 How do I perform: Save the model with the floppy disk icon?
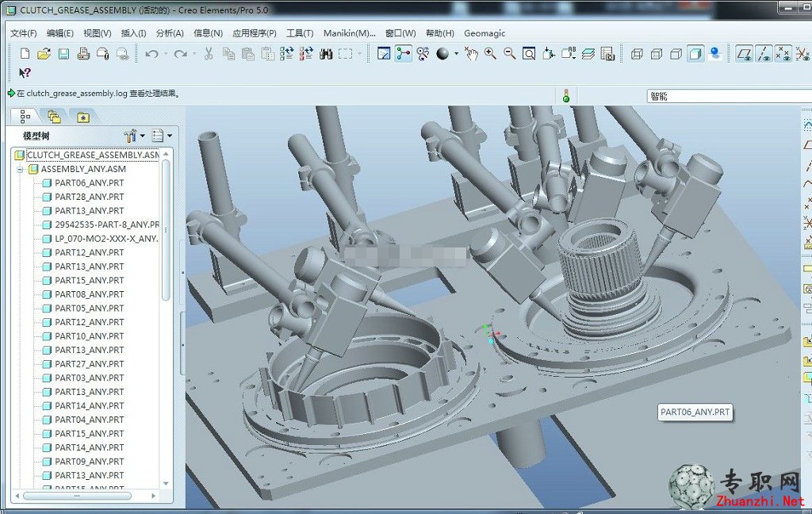click(63, 53)
